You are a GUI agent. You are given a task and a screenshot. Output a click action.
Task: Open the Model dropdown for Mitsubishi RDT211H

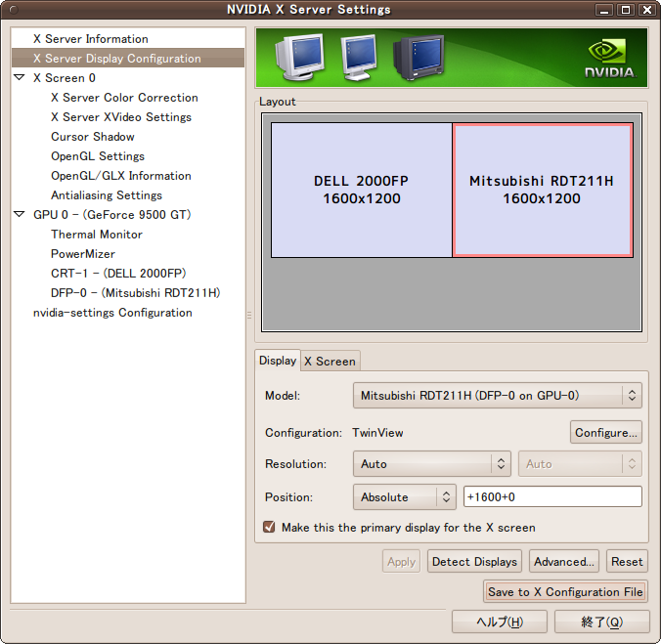[x=497, y=396]
